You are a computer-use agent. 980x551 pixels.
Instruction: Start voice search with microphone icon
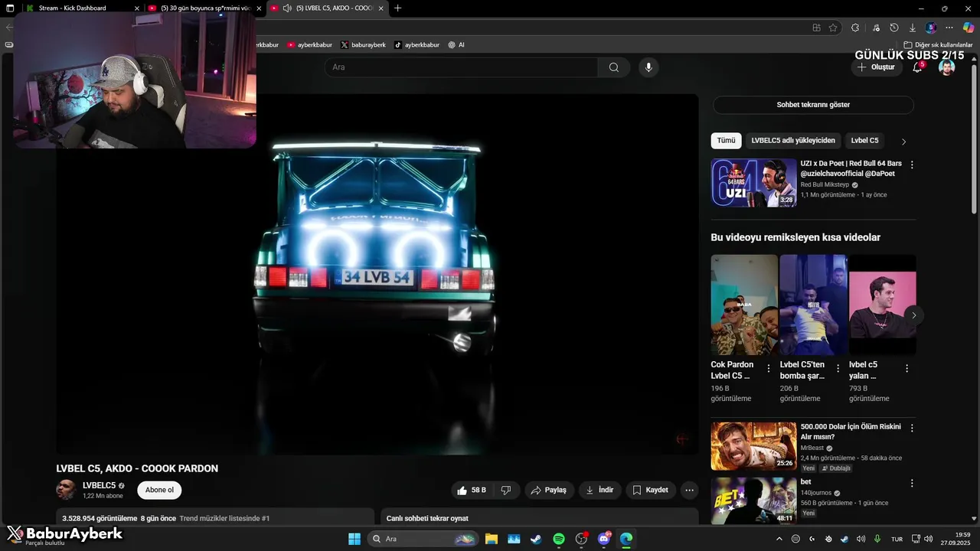click(648, 67)
